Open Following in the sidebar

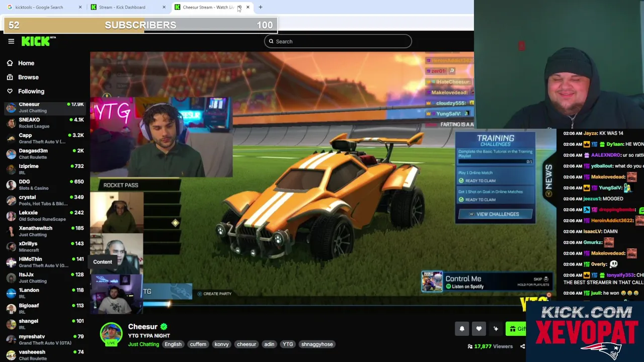click(x=31, y=92)
